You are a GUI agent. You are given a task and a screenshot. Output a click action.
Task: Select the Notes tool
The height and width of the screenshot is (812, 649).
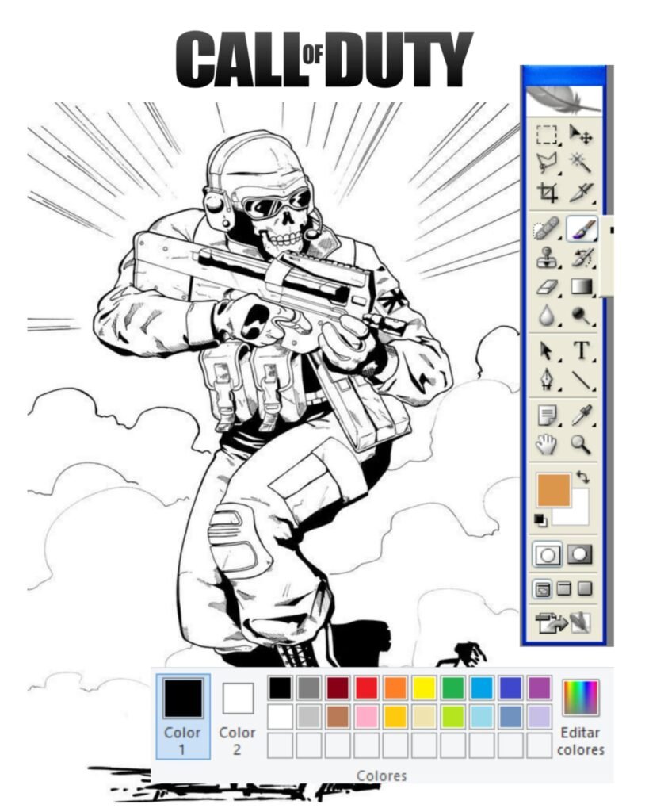[547, 415]
